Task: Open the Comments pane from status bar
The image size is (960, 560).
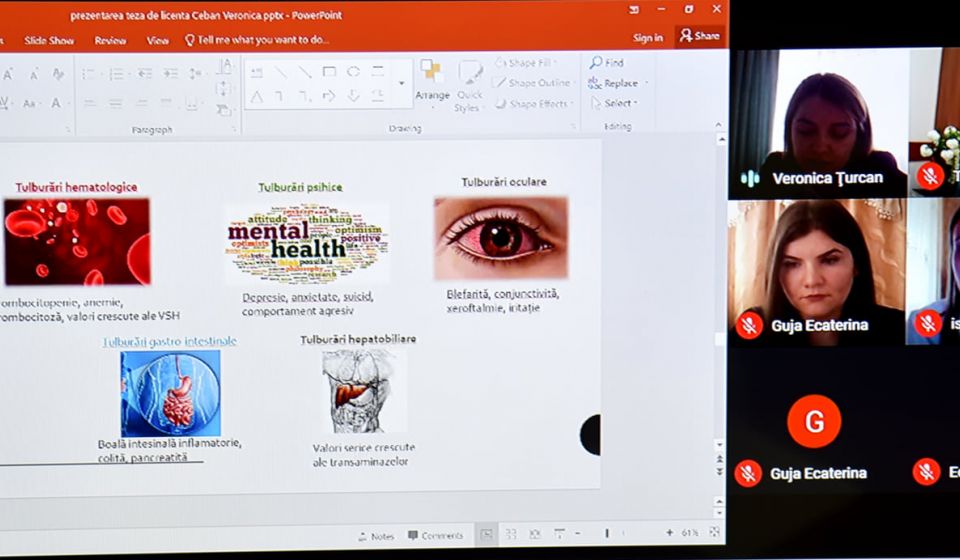Action: [436, 535]
